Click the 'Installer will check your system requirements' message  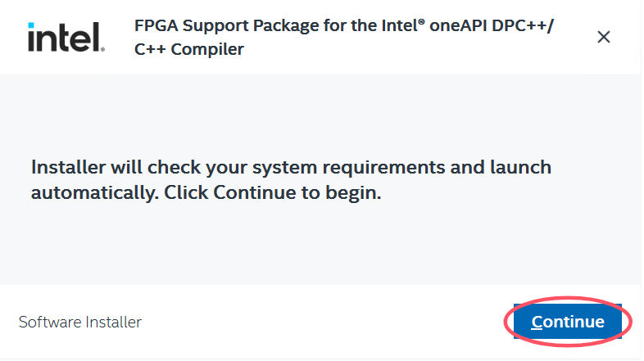pos(291,168)
